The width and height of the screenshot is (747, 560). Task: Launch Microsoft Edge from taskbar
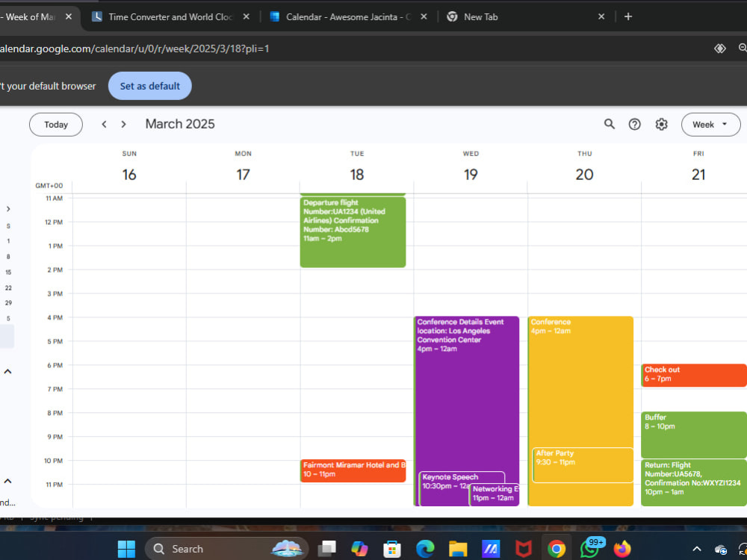click(x=425, y=549)
